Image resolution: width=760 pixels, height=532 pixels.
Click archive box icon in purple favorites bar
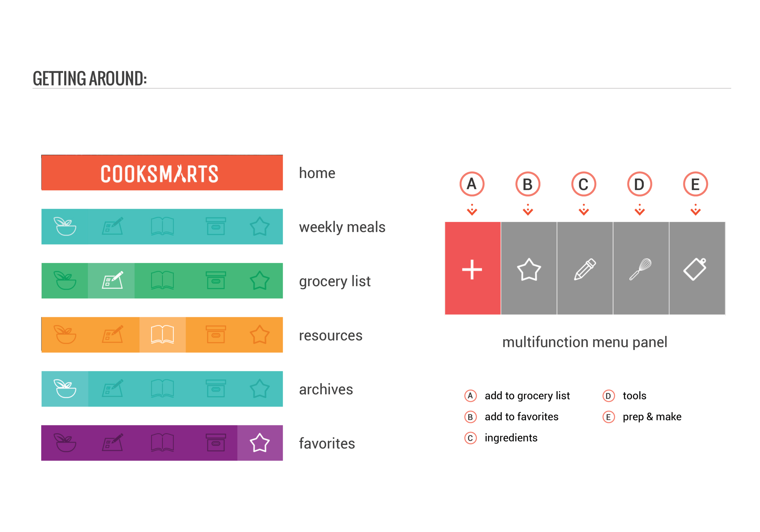216,443
